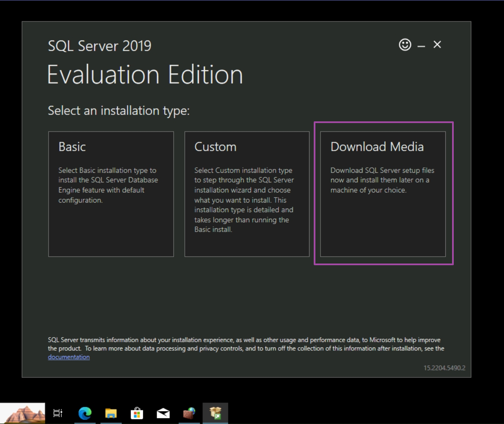Select the Basic installation type
Viewport: 504px width, 424px height.
point(111,194)
